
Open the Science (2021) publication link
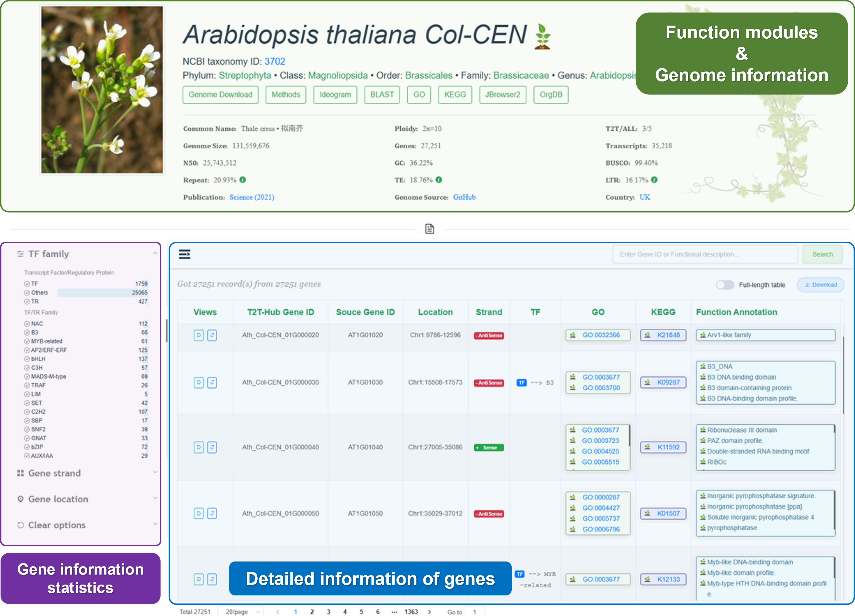click(x=252, y=197)
